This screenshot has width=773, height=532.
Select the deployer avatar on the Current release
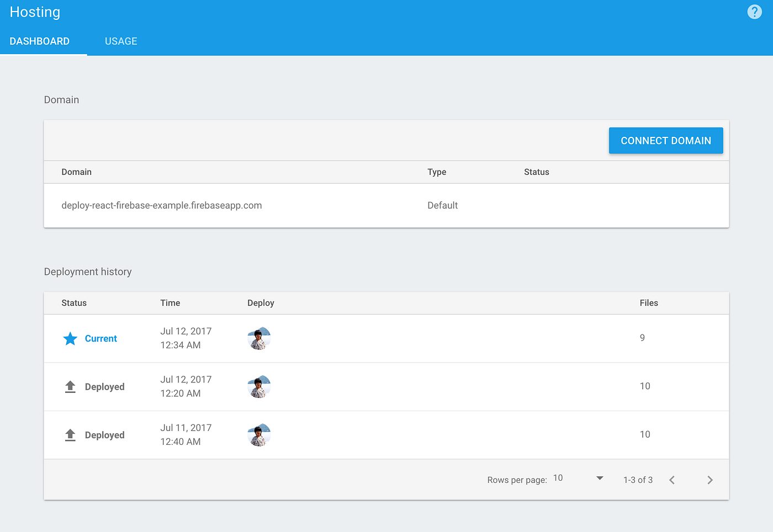(x=259, y=338)
